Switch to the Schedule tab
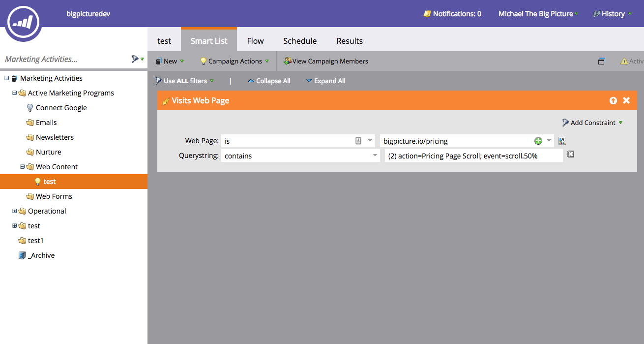This screenshot has height=344, width=644. (x=300, y=41)
